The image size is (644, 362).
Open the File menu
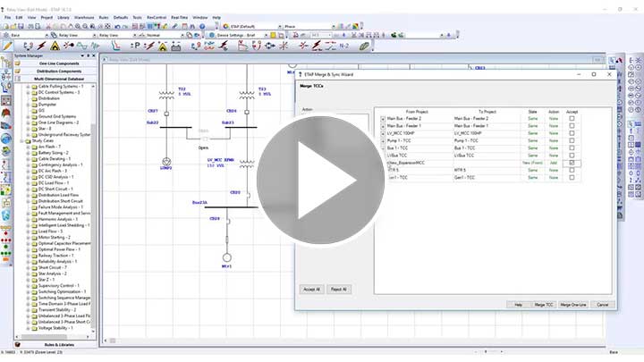pyautogui.click(x=8, y=18)
